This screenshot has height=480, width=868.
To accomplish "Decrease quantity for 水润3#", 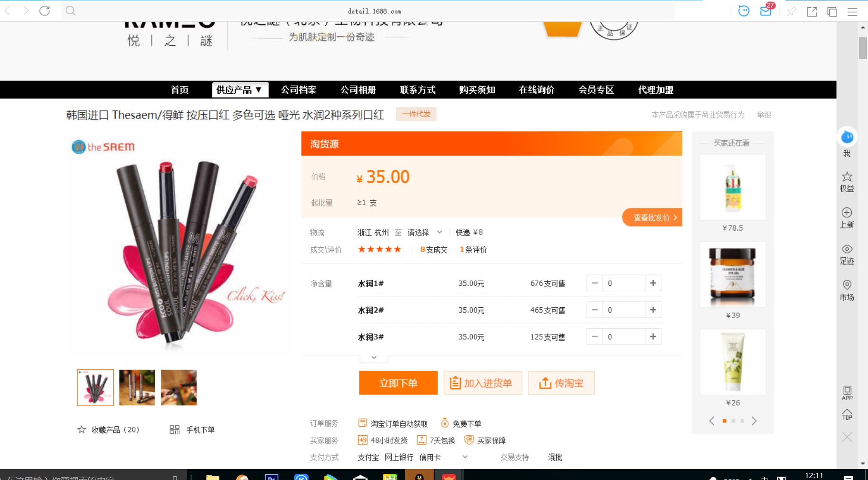I will 595,336.
